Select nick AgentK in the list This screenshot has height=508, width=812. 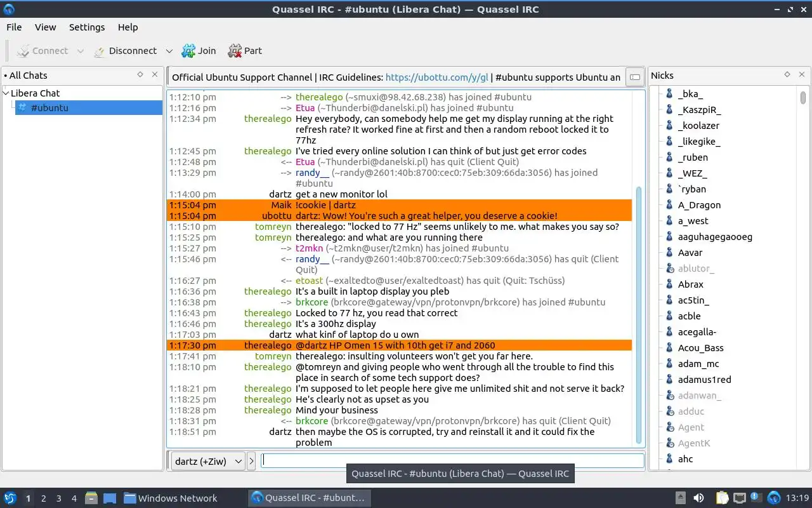(x=694, y=443)
